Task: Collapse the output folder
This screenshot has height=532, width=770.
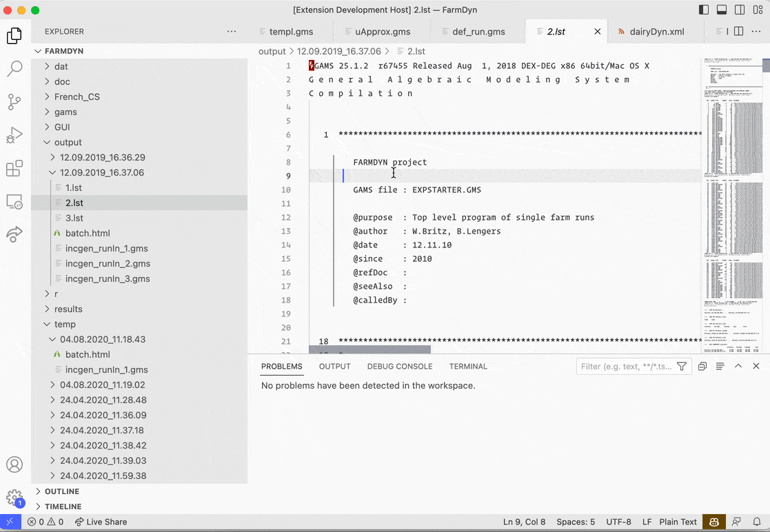Action: tap(139, 143)
